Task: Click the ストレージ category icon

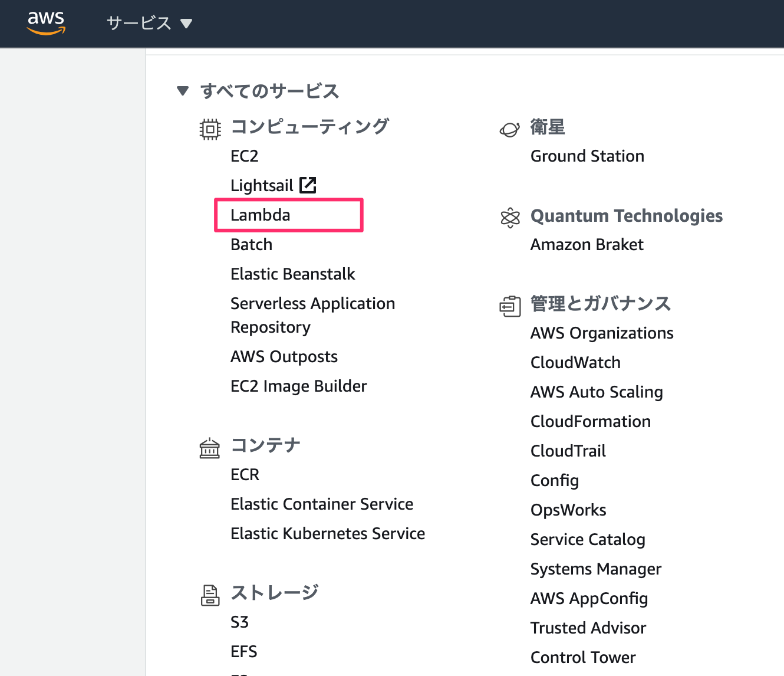Action: (x=210, y=595)
